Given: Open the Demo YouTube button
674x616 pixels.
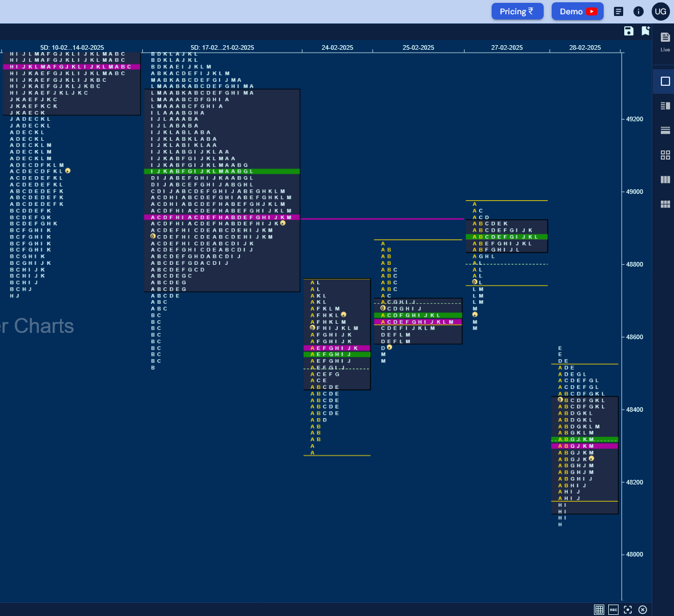Looking at the screenshot, I should pyautogui.click(x=577, y=11).
